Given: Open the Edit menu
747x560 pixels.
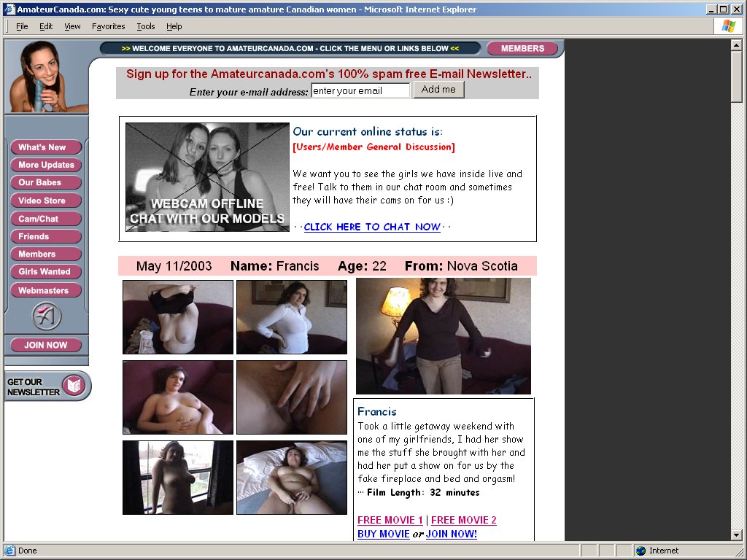Looking at the screenshot, I should pos(46,26).
